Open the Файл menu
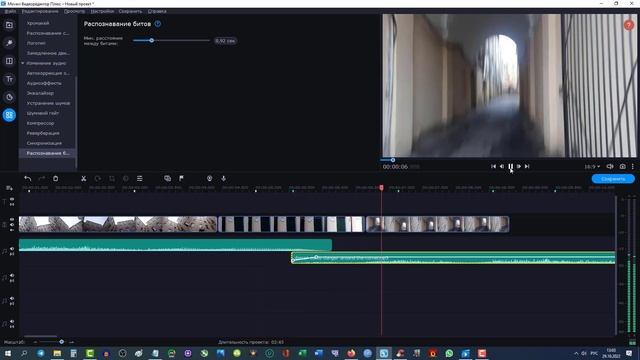This screenshot has height=360, width=640. [10, 11]
